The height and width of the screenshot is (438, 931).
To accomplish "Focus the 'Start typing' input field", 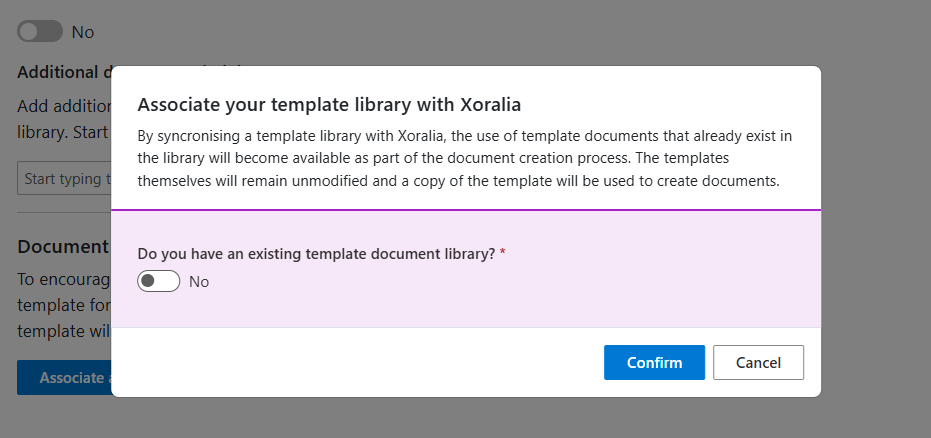I will click(64, 178).
